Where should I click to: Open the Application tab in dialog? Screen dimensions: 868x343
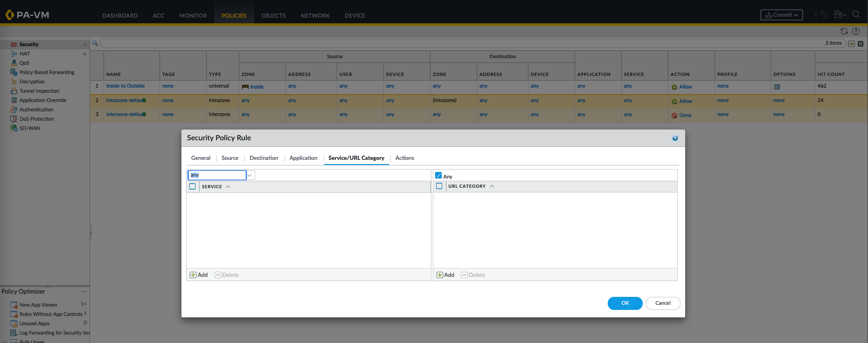[303, 158]
